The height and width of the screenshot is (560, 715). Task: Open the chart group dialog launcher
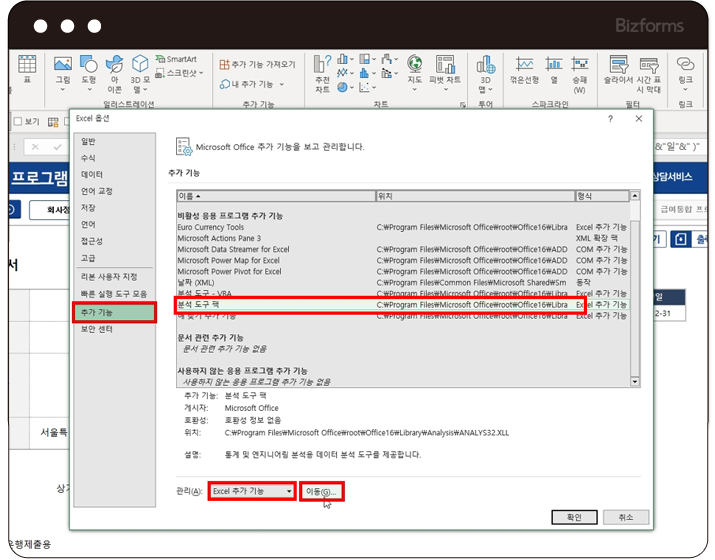462,105
